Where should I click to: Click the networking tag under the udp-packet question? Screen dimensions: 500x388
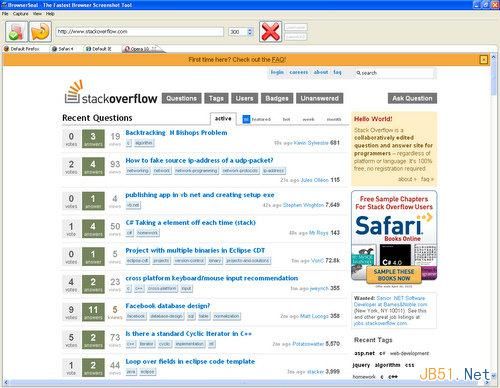(x=138, y=171)
